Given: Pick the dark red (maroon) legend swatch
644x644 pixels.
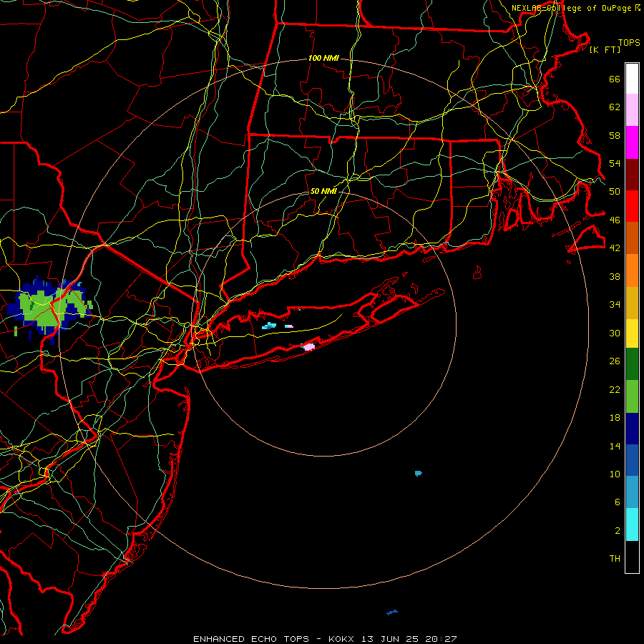Looking at the screenshot, I should click(x=632, y=175).
